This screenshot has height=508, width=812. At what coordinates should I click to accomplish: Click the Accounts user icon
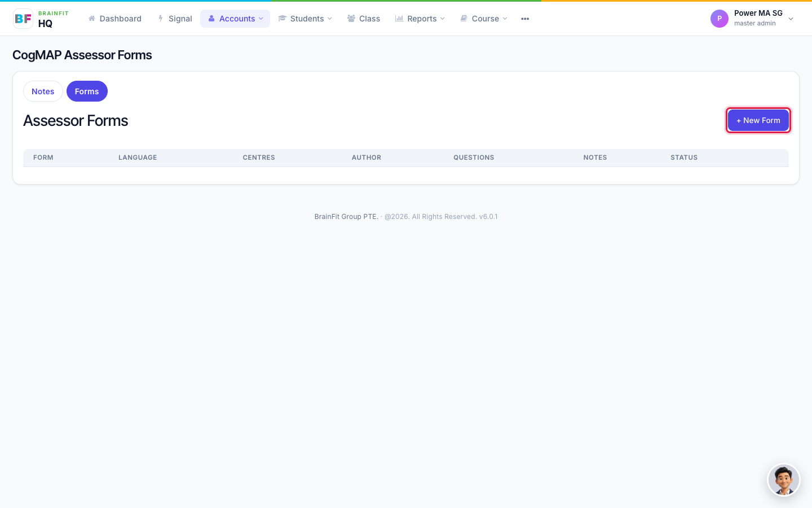211,19
